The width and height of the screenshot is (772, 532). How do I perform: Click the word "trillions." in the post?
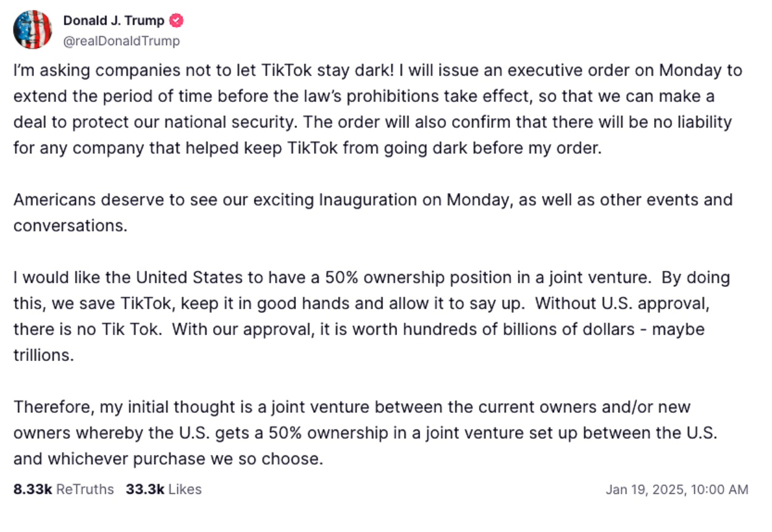coord(44,355)
